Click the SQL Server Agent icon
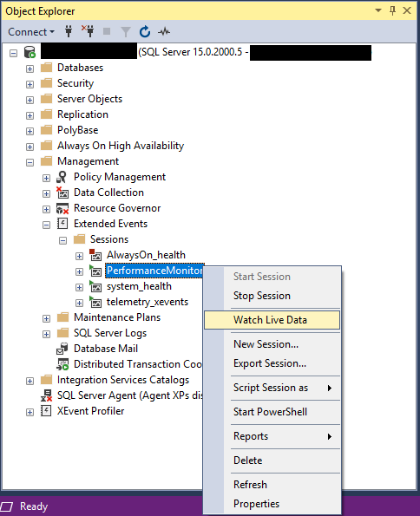The height and width of the screenshot is (516, 420). pyautogui.click(x=47, y=395)
